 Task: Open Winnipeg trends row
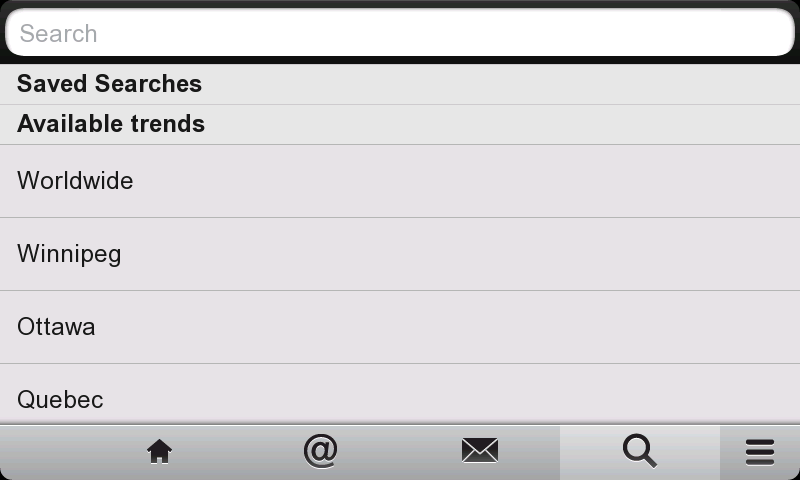click(x=400, y=254)
